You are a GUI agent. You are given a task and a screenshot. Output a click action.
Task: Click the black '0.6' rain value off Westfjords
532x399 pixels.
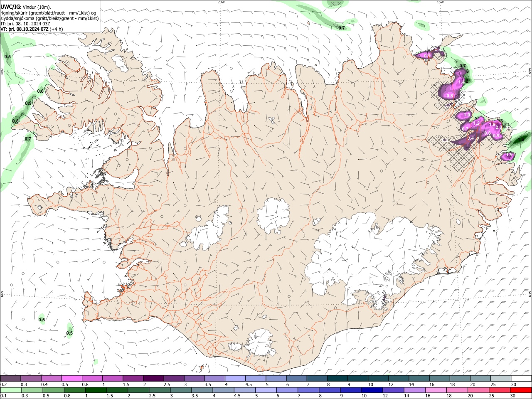[x=40, y=91]
